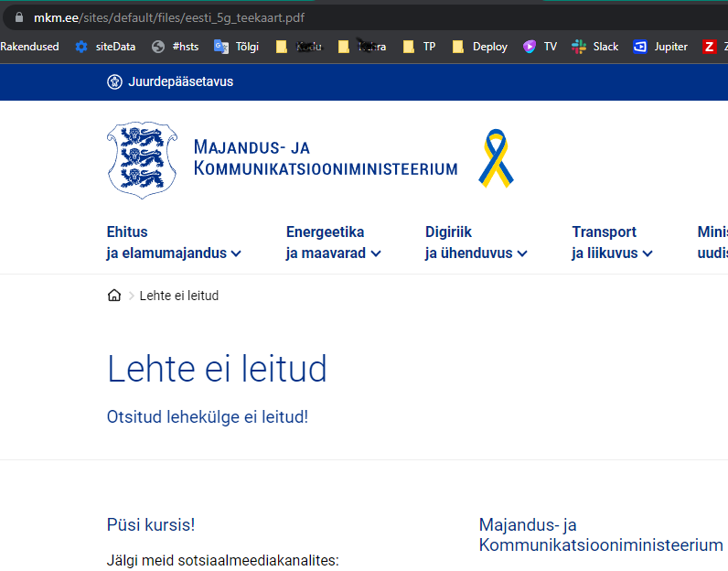Screen dimensions: 728x571
Task: Open the TP bookmark folder
Action: tap(420, 47)
